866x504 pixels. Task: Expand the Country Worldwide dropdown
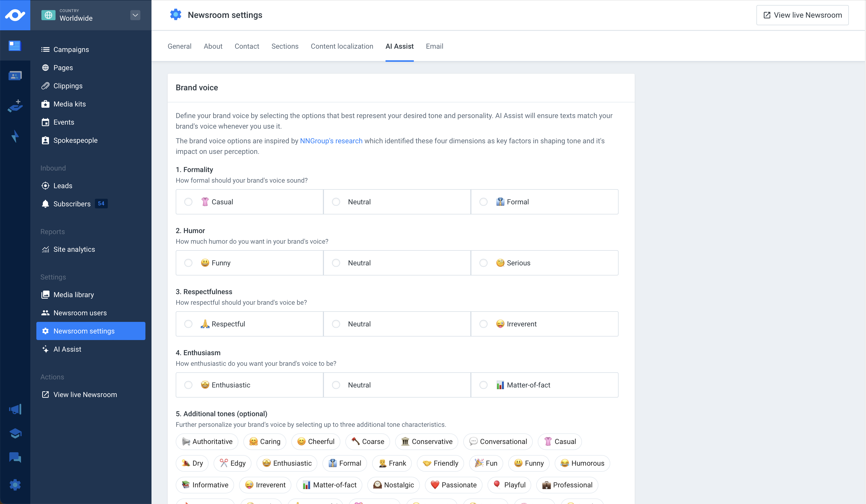[135, 15]
